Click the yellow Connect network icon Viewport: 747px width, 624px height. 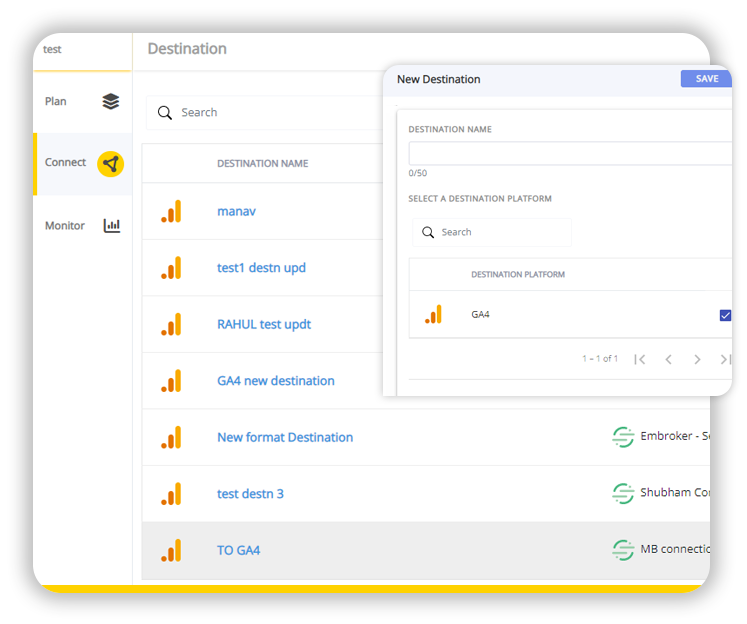tap(110, 163)
